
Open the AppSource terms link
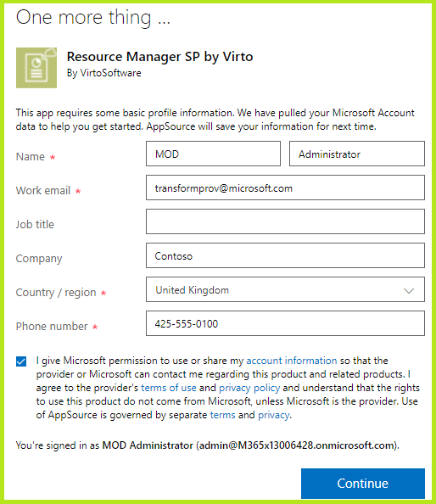[x=222, y=415]
